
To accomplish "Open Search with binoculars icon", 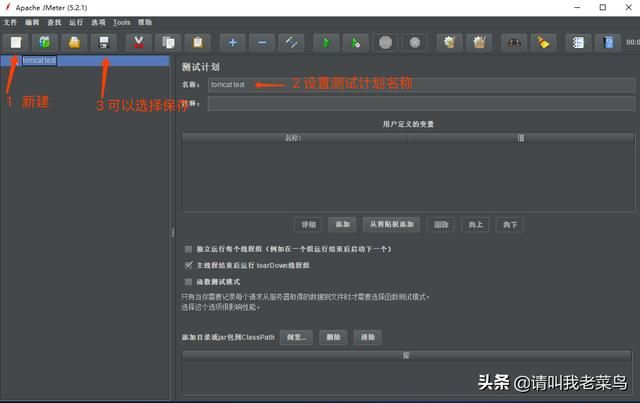I will click(x=514, y=42).
